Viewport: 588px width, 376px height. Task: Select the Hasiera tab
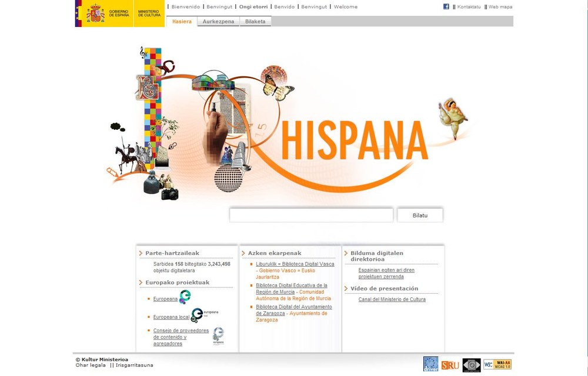click(x=182, y=22)
